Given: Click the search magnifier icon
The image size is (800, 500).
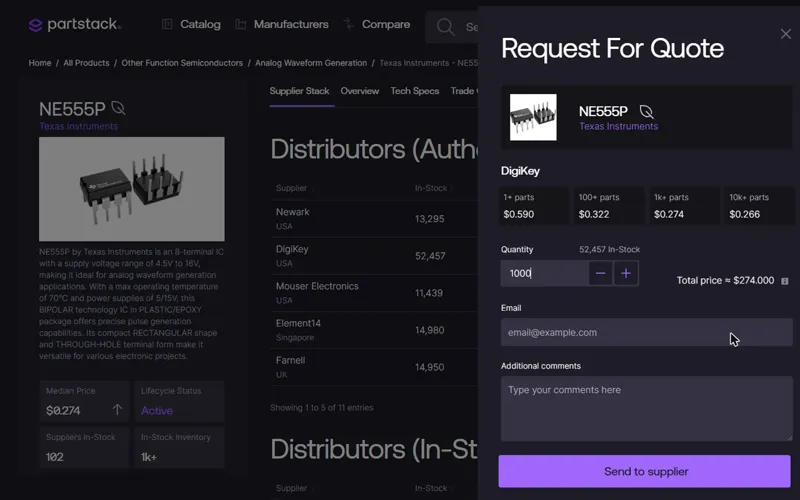Looking at the screenshot, I should pyautogui.click(x=445, y=27).
